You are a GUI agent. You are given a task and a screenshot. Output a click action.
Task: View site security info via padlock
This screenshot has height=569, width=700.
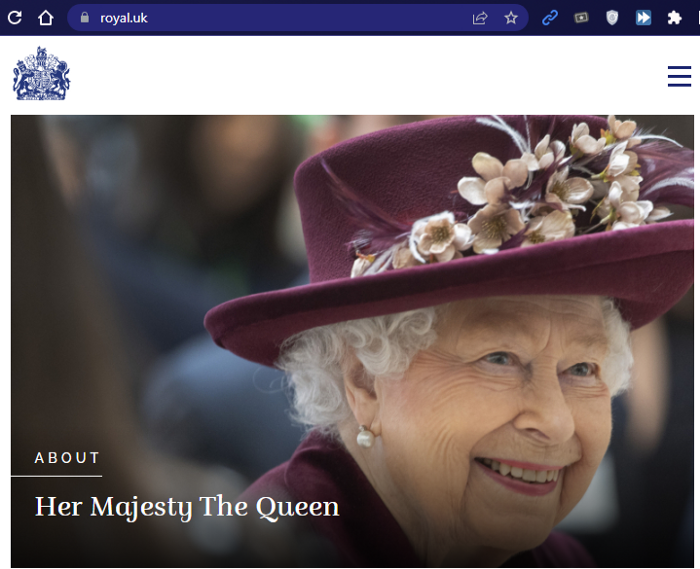click(85, 17)
